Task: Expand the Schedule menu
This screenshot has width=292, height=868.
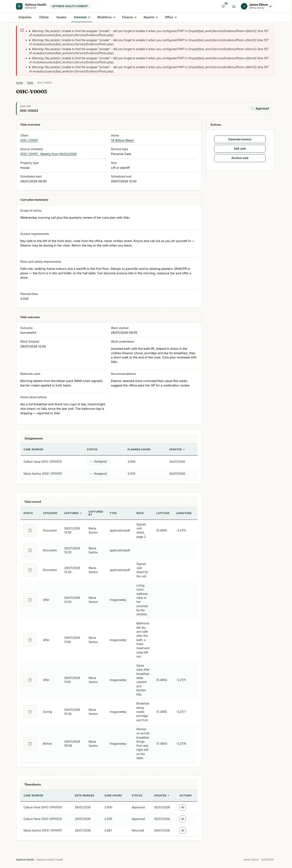Action: point(82,17)
